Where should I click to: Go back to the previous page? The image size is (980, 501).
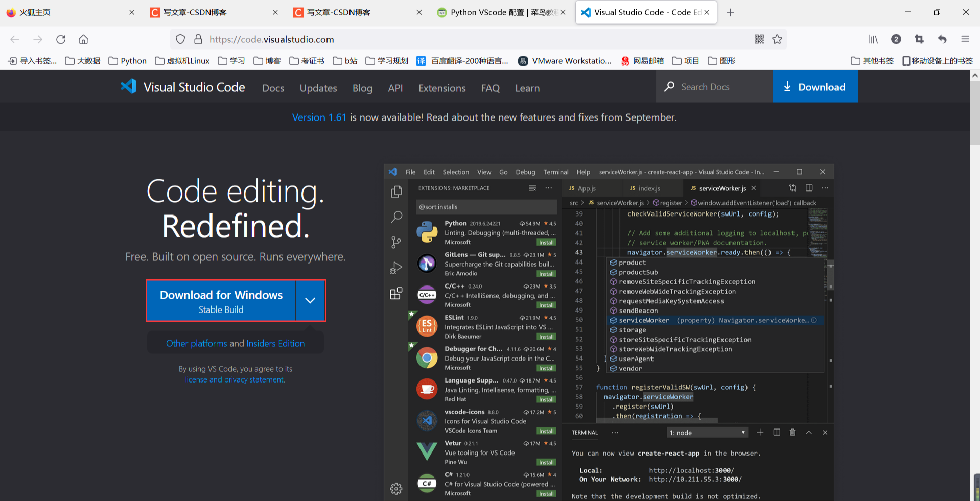[15, 39]
